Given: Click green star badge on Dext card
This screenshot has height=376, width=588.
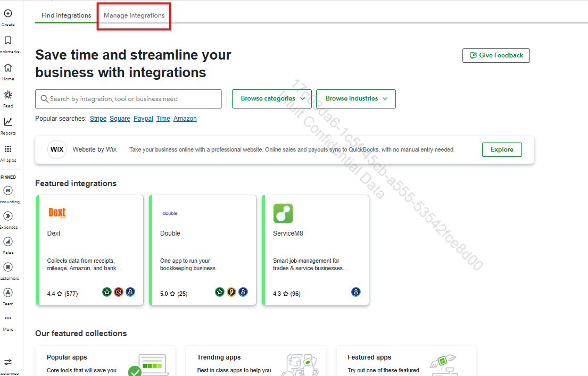Looking at the screenshot, I should (107, 292).
